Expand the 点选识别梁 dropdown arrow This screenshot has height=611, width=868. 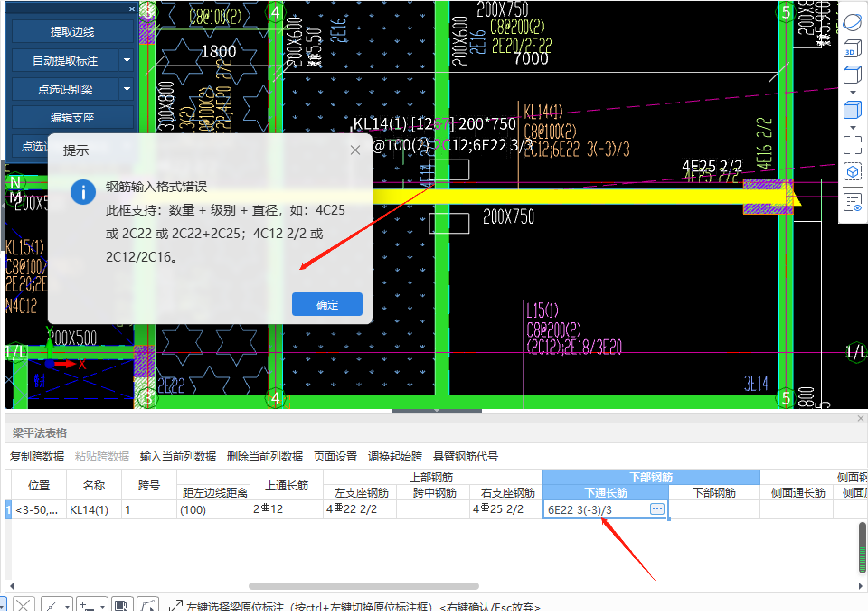127,89
